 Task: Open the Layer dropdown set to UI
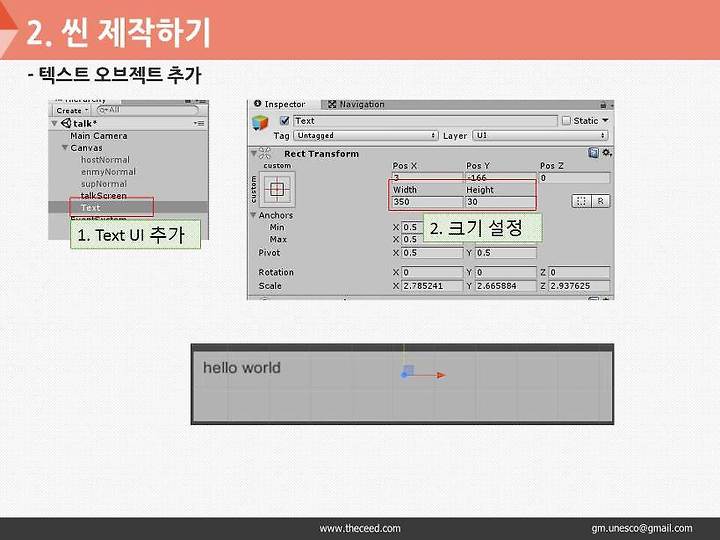pos(540,135)
